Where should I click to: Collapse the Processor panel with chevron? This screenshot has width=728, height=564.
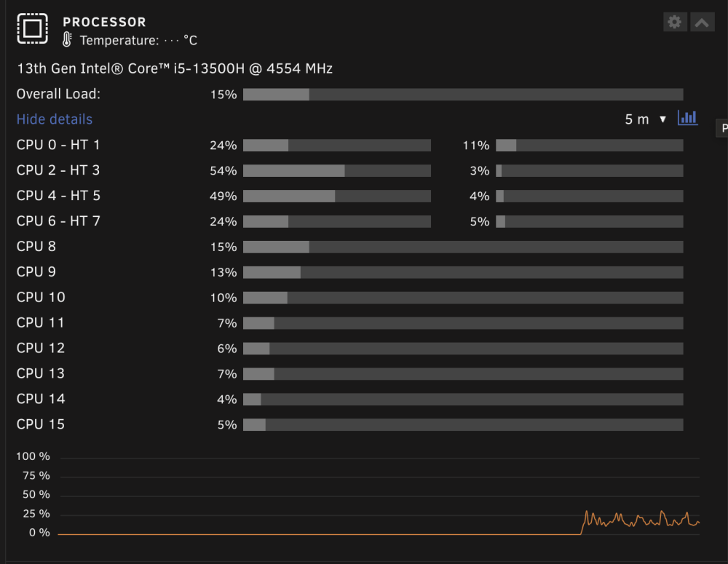coord(702,22)
